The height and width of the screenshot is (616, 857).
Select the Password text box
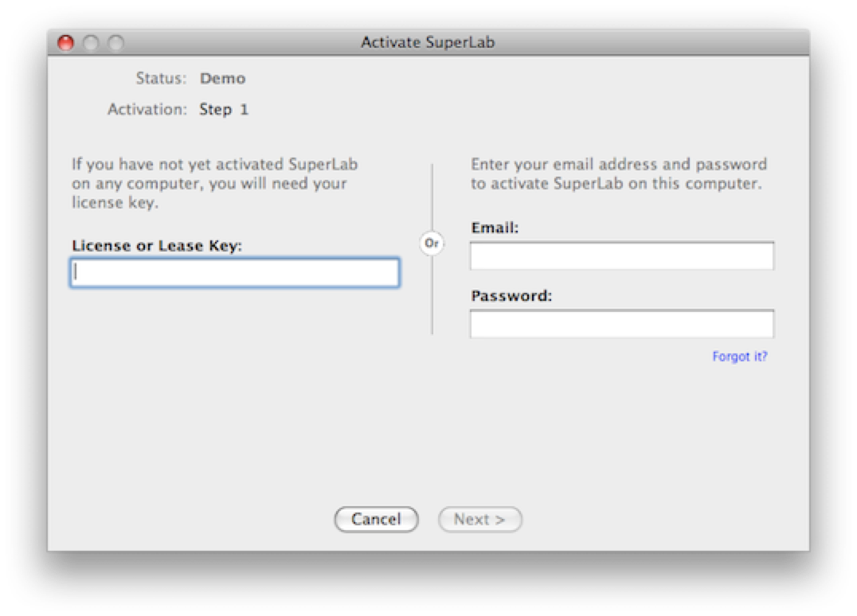pos(621,324)
